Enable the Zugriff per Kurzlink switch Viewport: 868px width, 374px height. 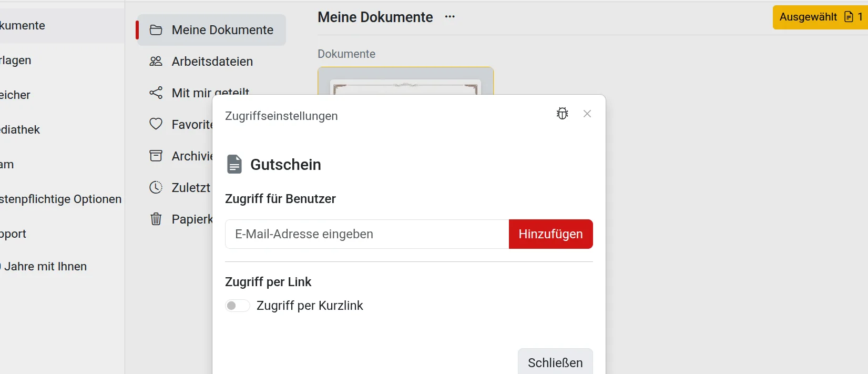(x=237, y=306)
